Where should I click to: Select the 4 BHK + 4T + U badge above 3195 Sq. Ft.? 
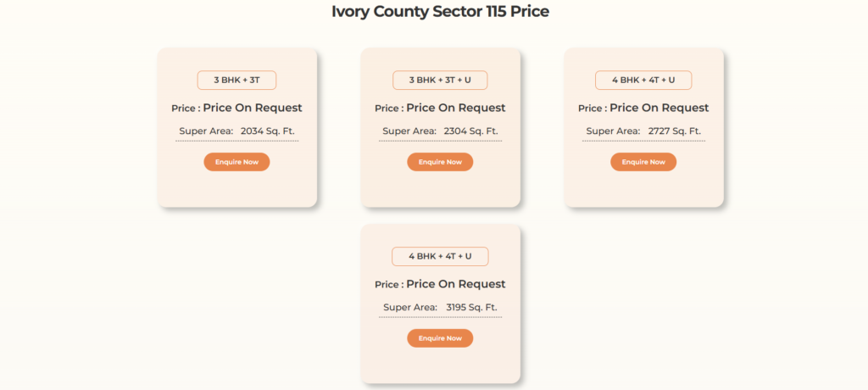pos(440,256)
